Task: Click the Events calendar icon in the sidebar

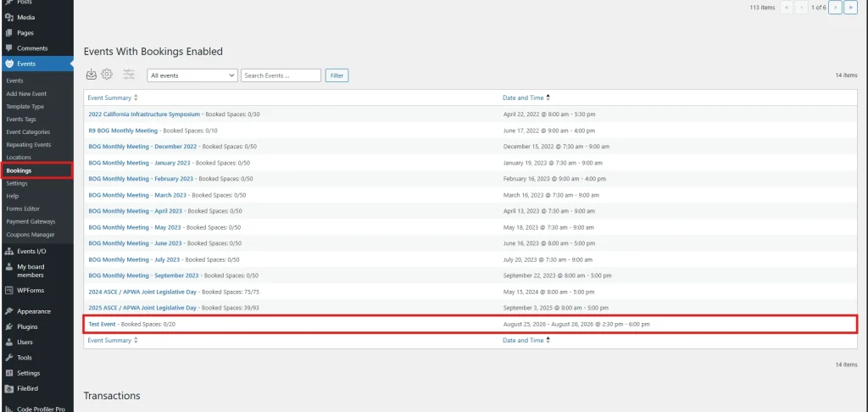Action: click(8, 64)
